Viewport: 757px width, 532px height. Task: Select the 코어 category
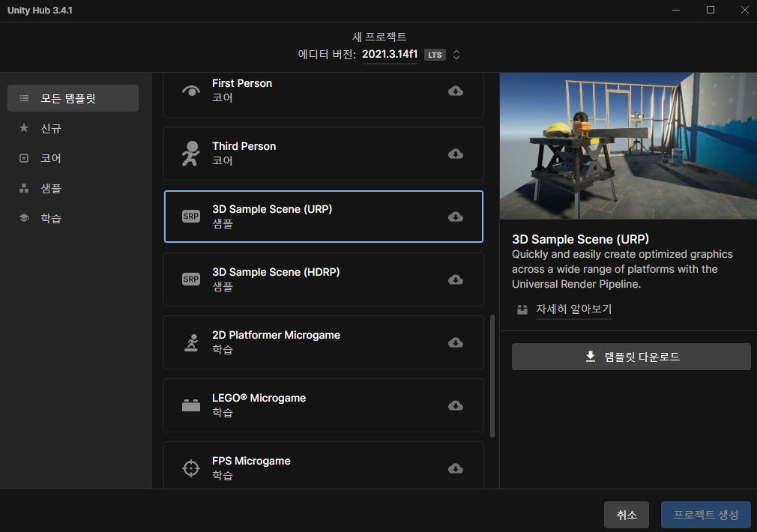click(x=73, y=158)
